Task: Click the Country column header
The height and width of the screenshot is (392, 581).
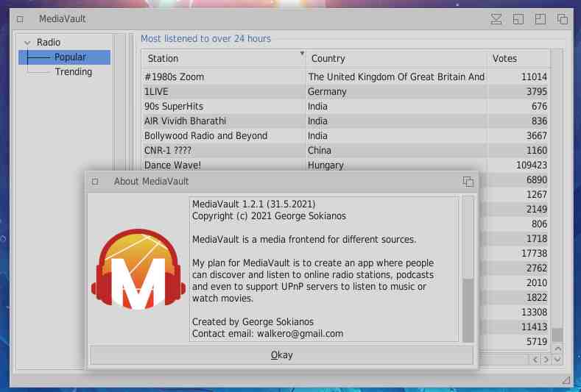Action: tap(396, 59)
